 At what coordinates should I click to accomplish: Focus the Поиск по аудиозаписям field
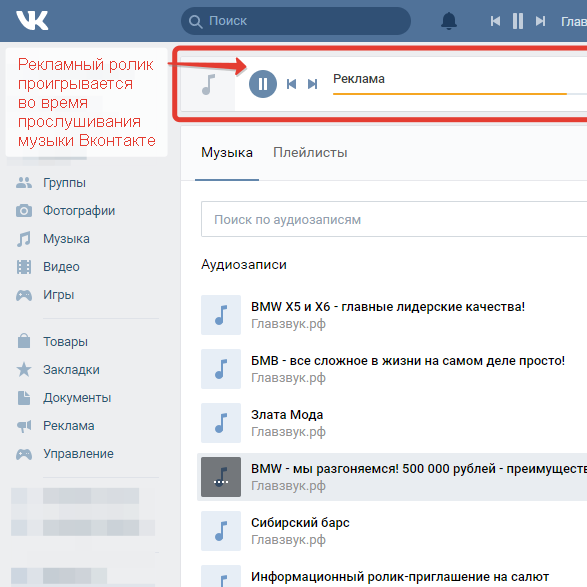click(x=394, y=219)
